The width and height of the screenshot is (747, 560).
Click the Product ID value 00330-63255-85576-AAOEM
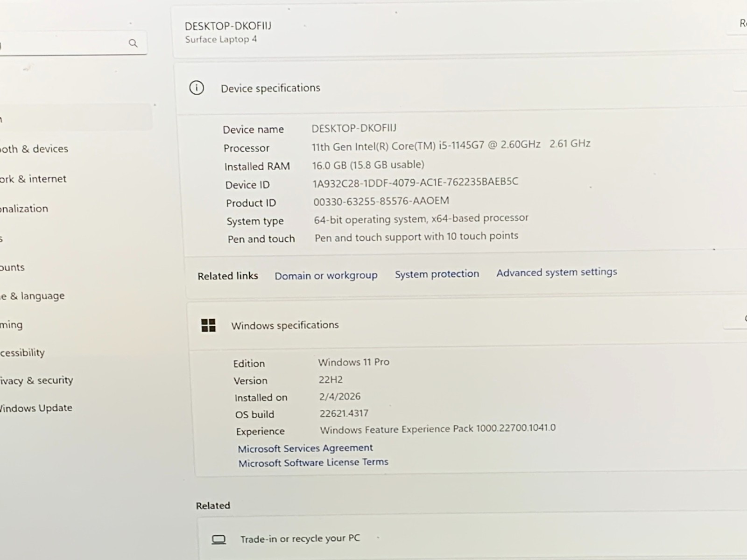pos(381,201)
